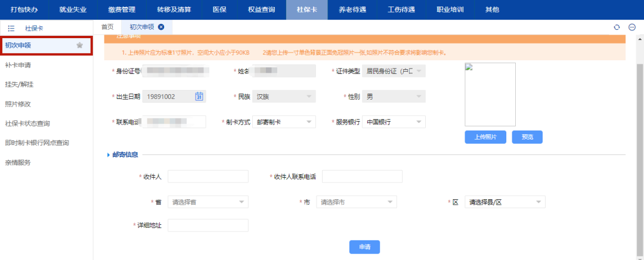Close the 初次申领 tab with its X icon

tap(161, 27)
